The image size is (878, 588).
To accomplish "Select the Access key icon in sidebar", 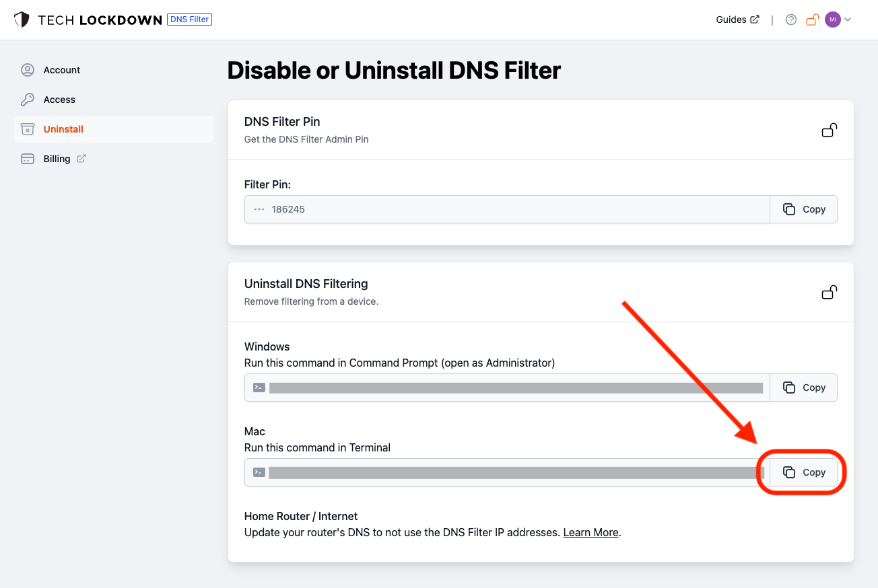I will [x=27, y=99].
